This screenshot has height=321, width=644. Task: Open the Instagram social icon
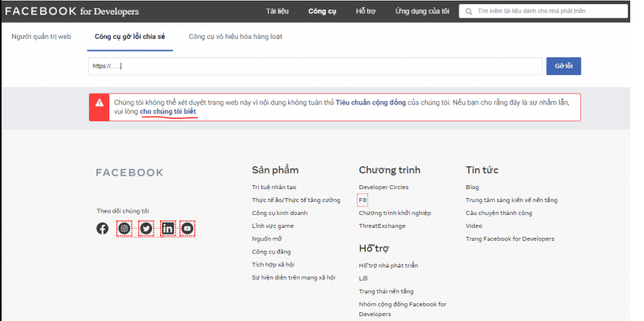click(x=125, y=228)
